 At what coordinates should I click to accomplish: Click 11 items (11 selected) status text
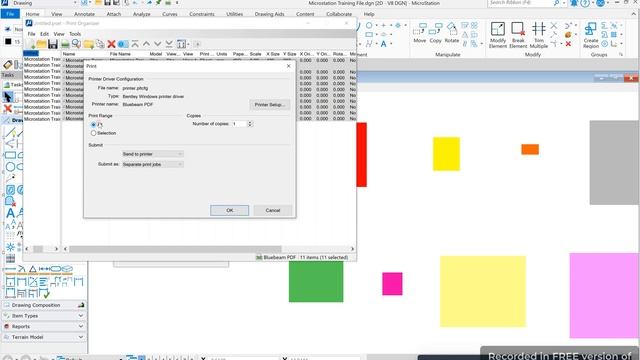click(324, 257)
